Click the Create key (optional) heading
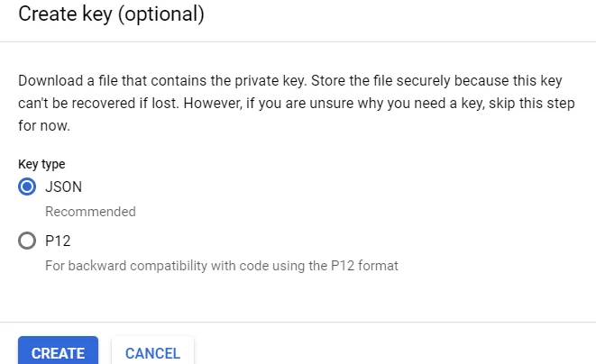Image resolution: width=596 pixels, height=364 pixels. (x=112, y=14)
